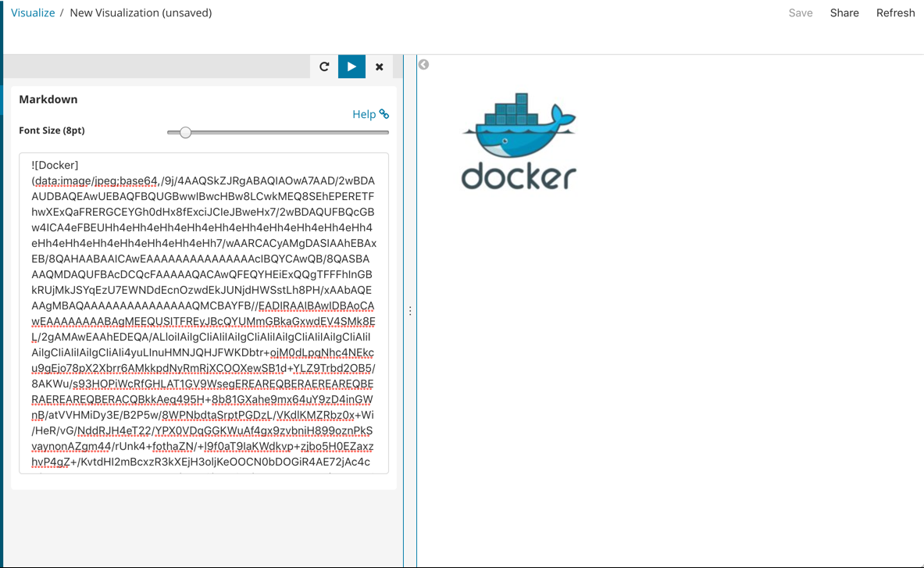
Task: Click Refresh in the top bar
Action: [x=895, y=13]
